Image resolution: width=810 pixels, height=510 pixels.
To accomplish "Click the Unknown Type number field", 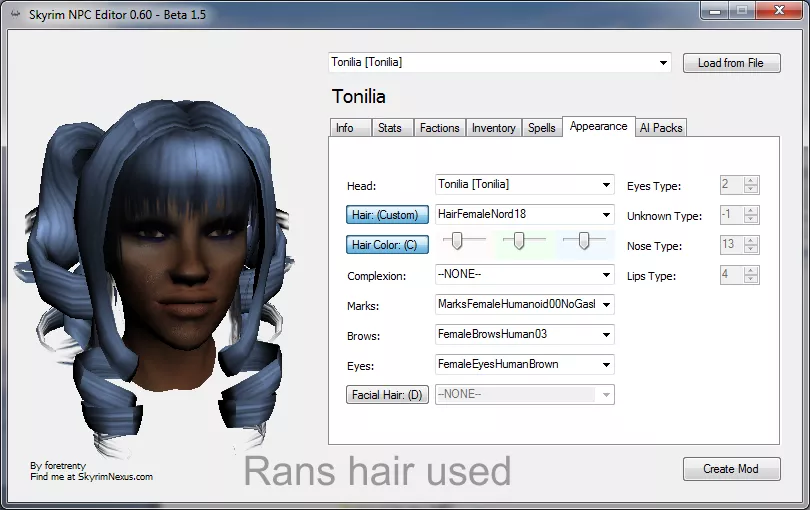I will pyautogui.click(x=733, y=215).
